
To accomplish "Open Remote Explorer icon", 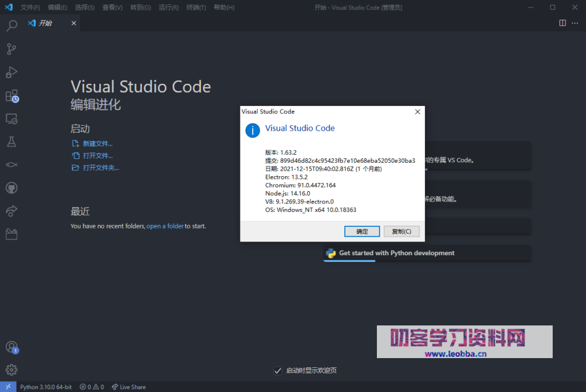I will [x=12, y=119].
